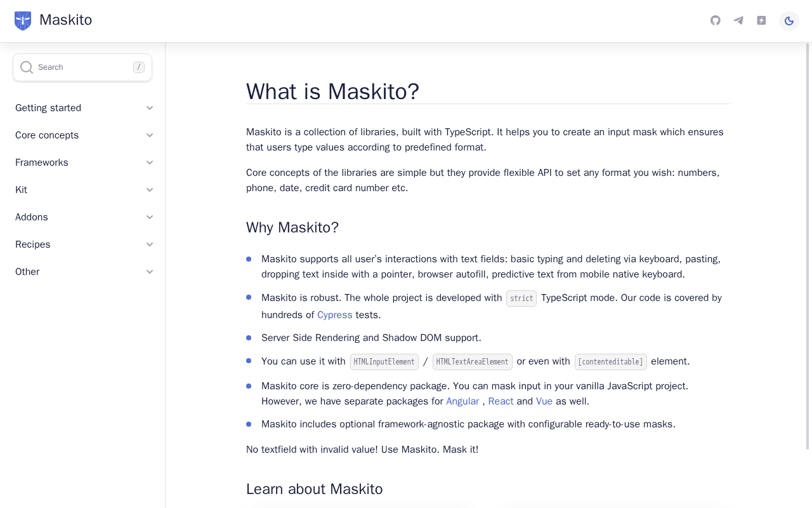This screenshot has width=812, height=508.
Task: Expand the Getting started section chevron
Action: 150,108
